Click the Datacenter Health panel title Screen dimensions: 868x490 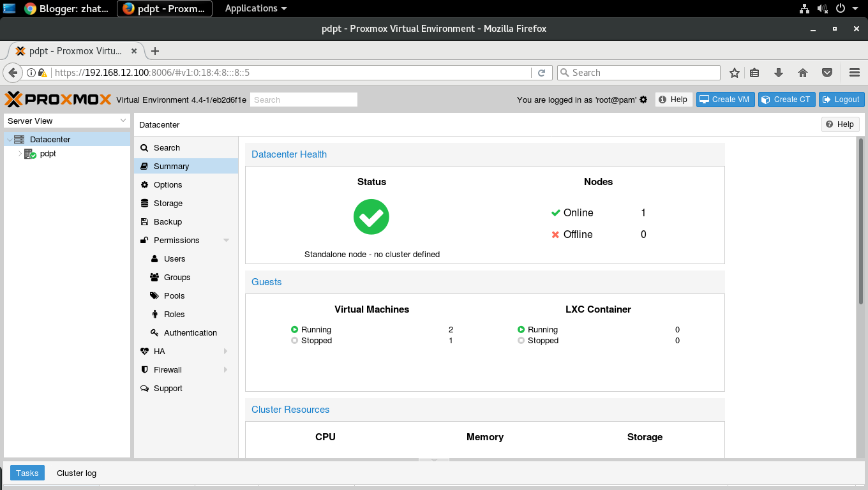pos(289,154)
